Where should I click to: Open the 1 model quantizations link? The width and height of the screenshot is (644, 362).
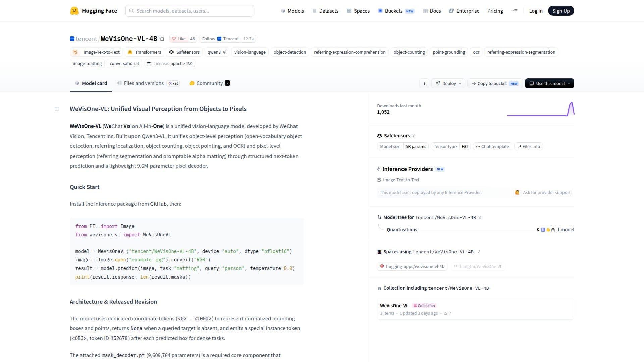[x=566, y=230]
